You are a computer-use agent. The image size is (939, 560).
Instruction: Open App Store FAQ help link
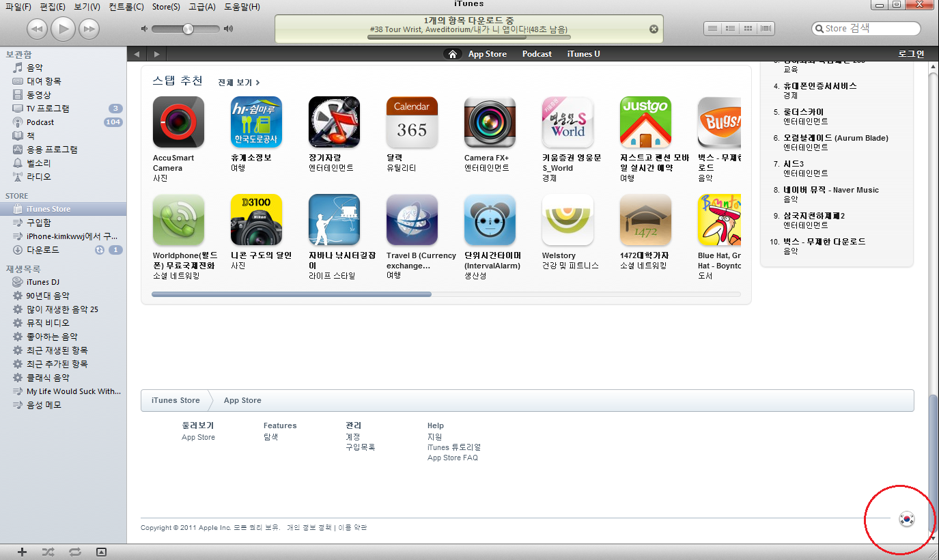pos(453,458)
